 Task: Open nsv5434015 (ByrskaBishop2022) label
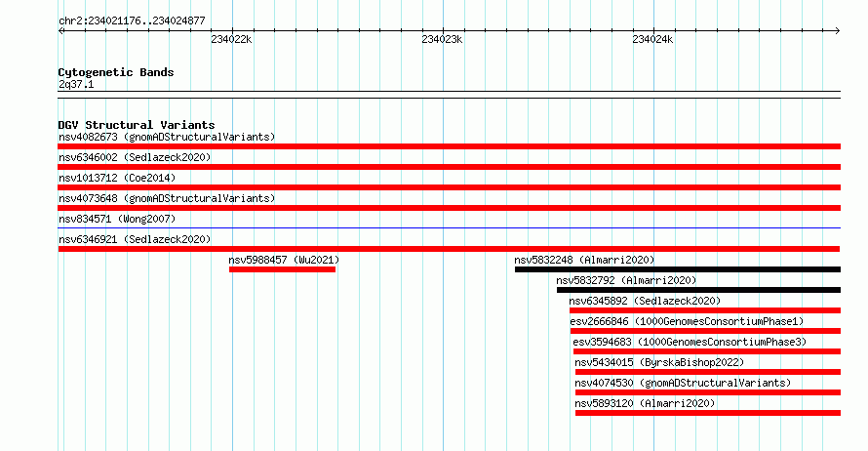[x=659, y=362]
